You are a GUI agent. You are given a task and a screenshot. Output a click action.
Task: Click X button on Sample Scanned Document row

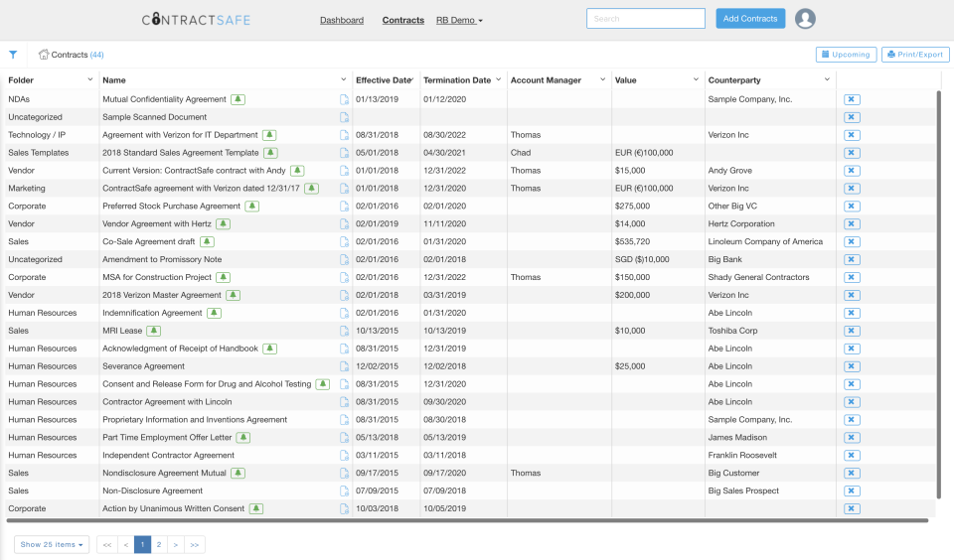click(x=852, y=117)
